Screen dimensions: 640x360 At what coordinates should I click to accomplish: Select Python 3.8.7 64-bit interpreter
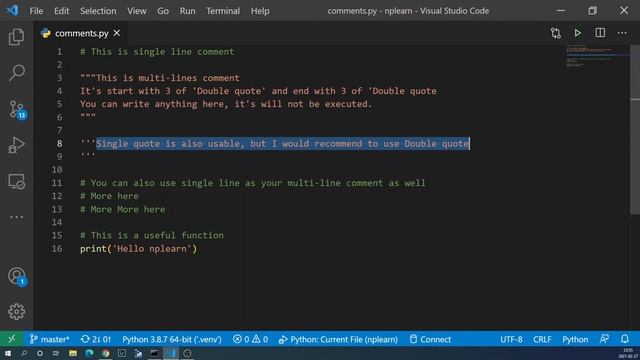[172, 339]
